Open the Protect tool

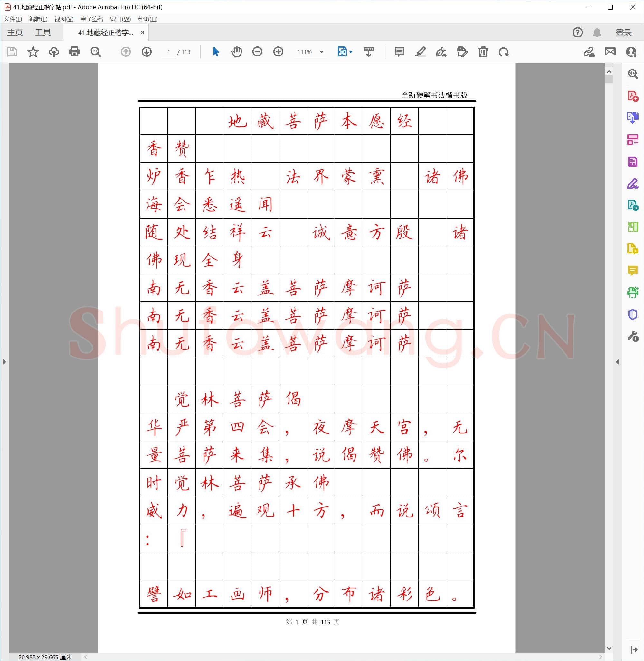632,314
